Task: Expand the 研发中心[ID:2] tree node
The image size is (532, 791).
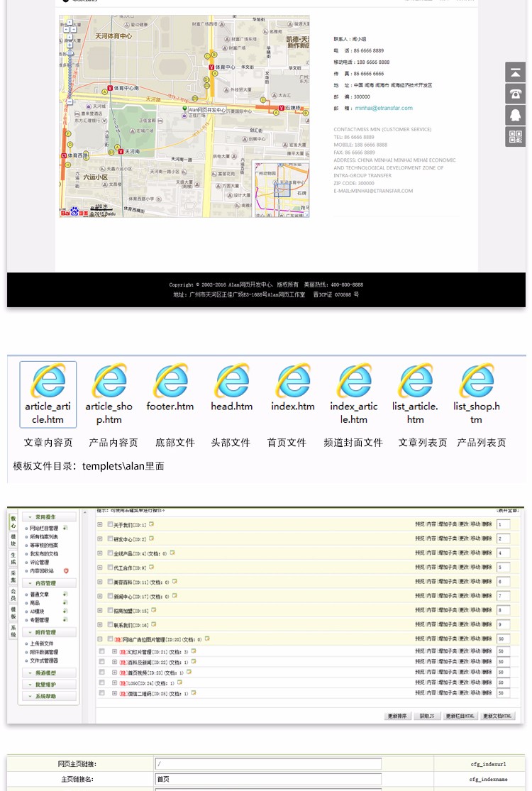Action: pyautogui.click(x=100, y=538)
